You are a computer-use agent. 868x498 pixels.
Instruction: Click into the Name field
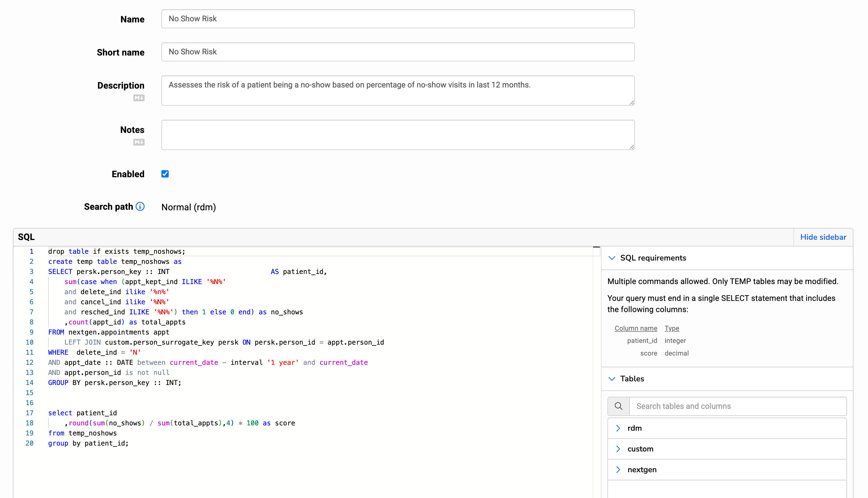click(x=398, y=19)
